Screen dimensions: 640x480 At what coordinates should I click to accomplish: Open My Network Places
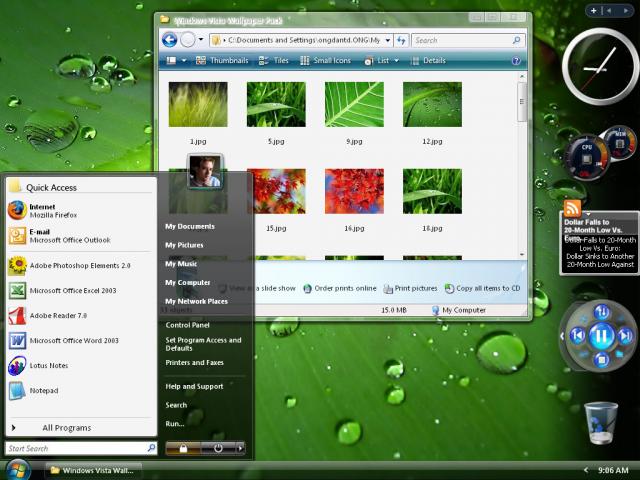[x=196, y=302]
